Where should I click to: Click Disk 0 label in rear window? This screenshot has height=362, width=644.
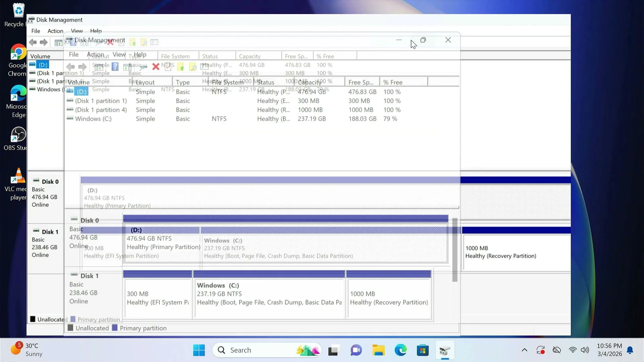coord(50,182)
